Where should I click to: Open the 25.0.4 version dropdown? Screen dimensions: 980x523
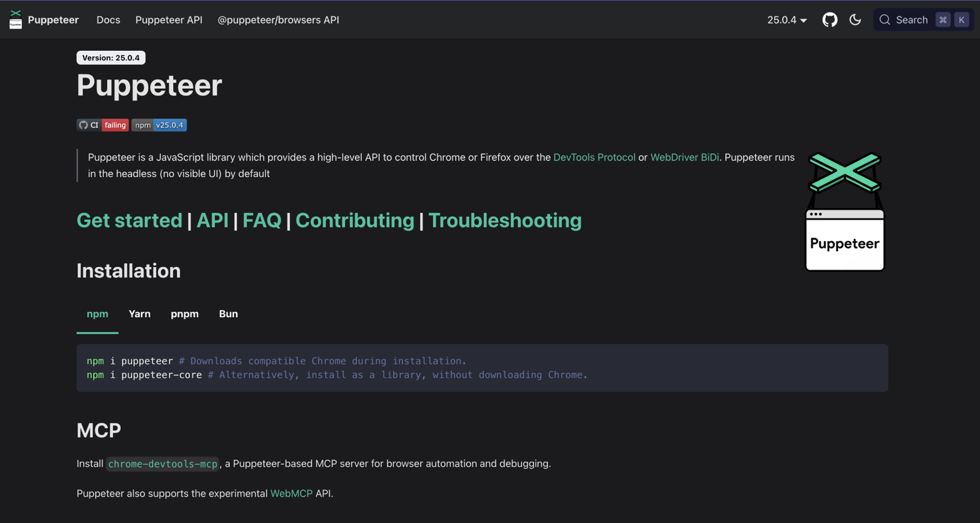coord(787,20)
